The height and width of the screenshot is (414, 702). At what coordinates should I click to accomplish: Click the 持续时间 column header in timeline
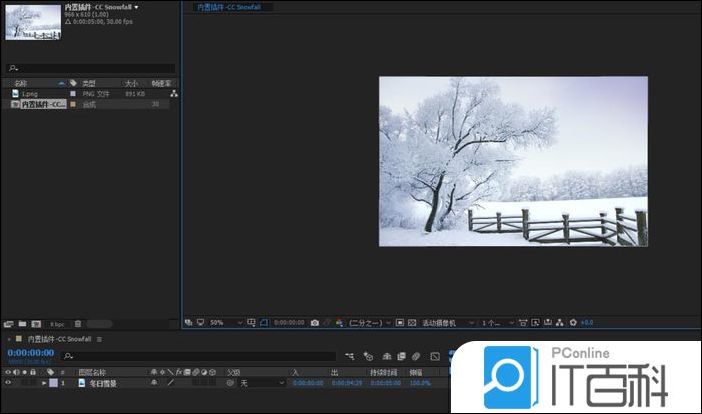(384, 372)
